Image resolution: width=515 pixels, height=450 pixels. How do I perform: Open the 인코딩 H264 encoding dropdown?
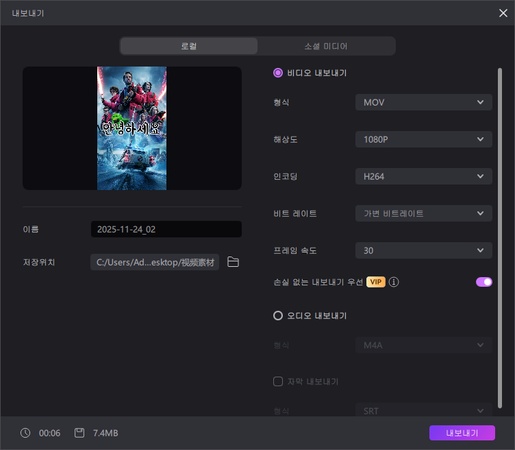click(423, 176)
